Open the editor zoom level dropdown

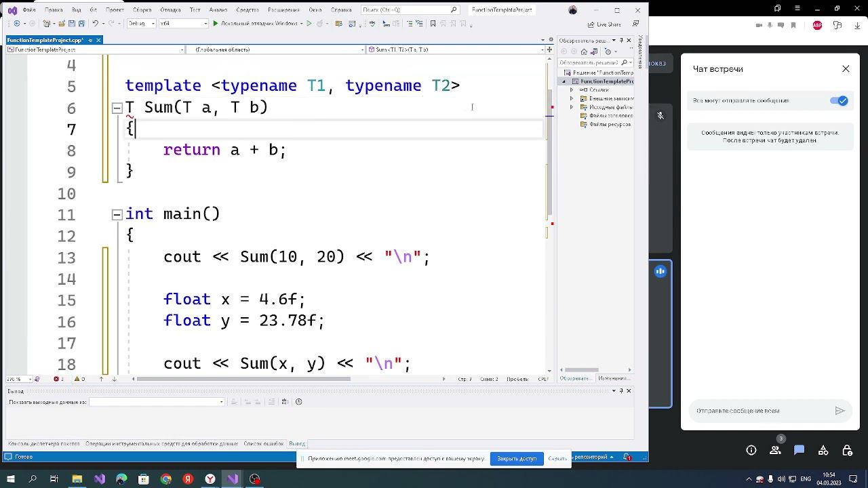click(18, 379)
